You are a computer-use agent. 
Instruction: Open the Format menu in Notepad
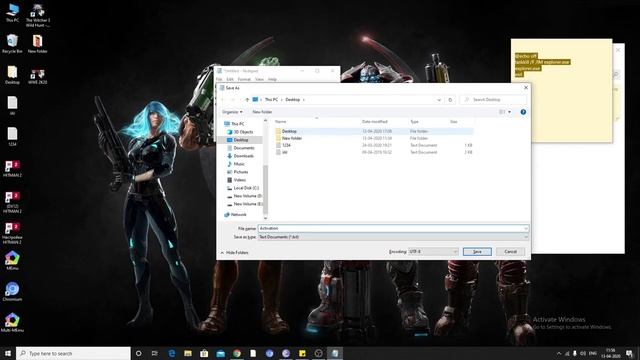pyautogui.click(x=244, y=79)
